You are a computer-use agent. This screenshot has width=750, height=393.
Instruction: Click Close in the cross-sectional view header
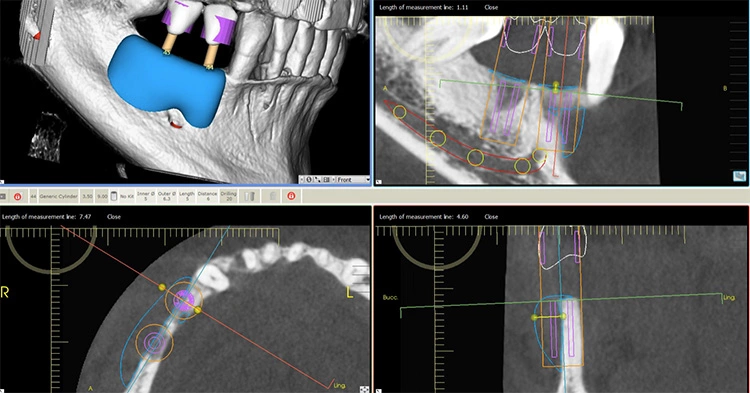[491, 217]
